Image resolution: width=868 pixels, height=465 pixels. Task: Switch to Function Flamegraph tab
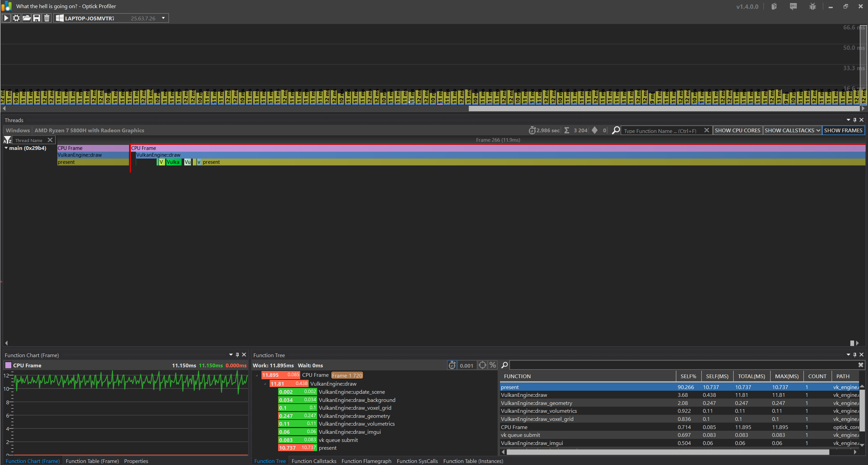point(366,461)
